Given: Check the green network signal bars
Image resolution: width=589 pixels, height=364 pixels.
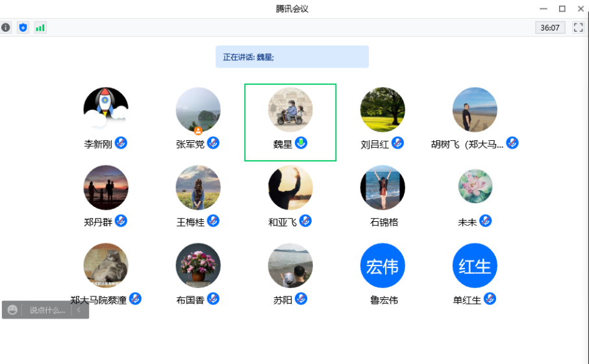Looking at the screenshot, I should (x=40, y=27).
